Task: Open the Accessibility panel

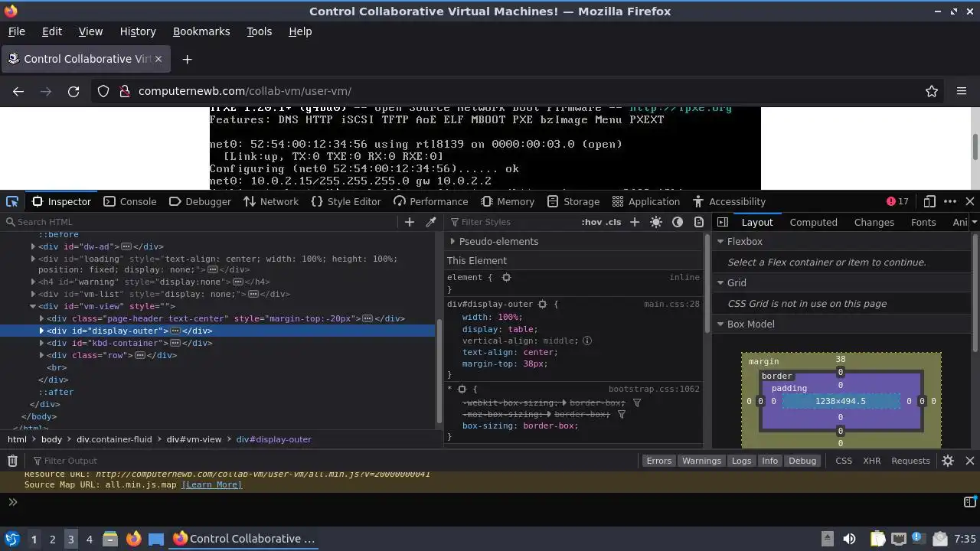Action: pyautogui.click(x=728, y=201)
